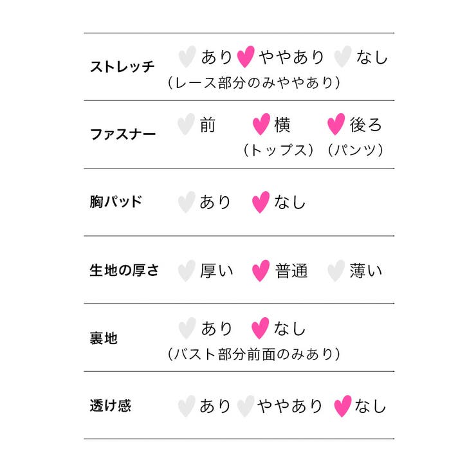This screenshot has height=476, width=476.
Task: Click the pink heart beside 胸パッド なし
Action: (x=261, y=203)
